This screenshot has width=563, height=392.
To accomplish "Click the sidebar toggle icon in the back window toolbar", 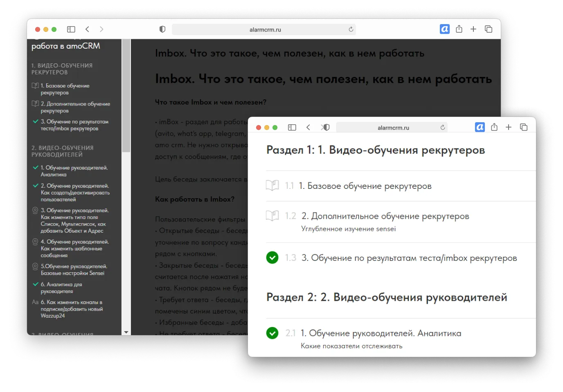I will click(71, 29).
